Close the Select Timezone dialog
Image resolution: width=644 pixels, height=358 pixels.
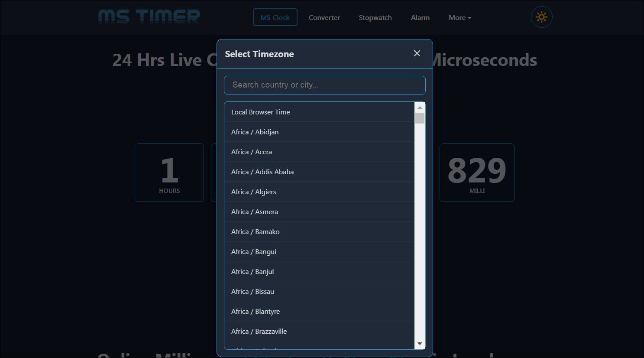(417, 53)
